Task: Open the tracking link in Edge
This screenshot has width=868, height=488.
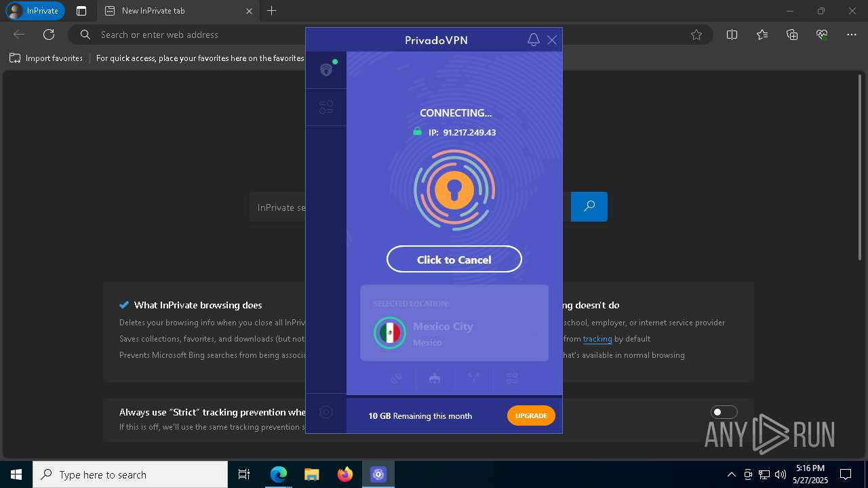Action: [597, 339]
